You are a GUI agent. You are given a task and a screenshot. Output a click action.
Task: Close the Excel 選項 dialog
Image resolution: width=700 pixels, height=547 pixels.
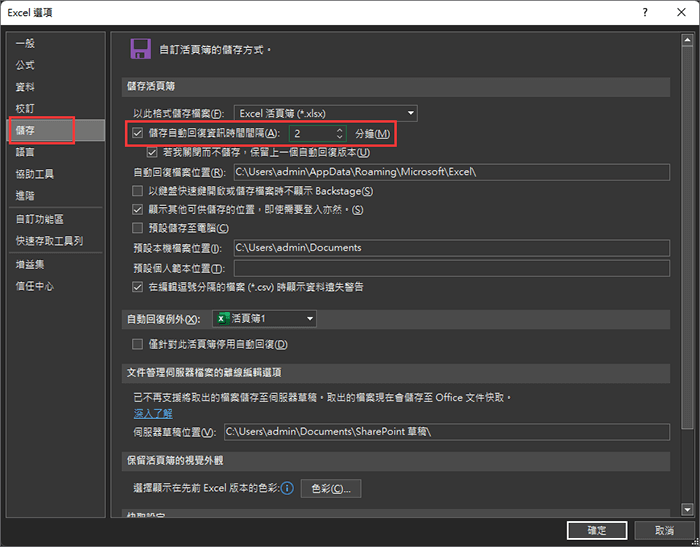(681, 12)
